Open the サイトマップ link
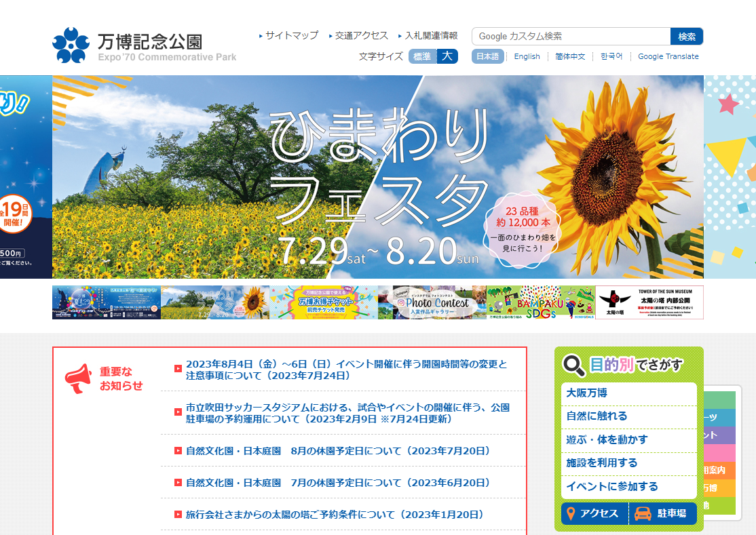 [x=291, y=35]
